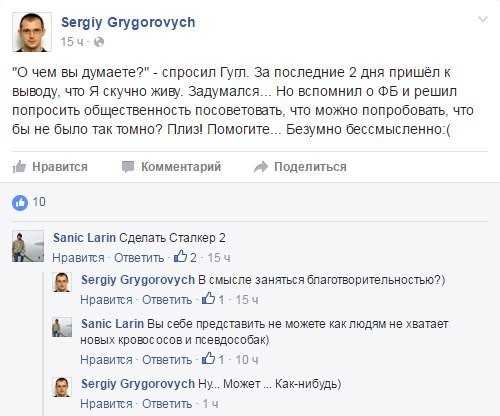Click post author's large profile photo
The height and width of the screenshot is (416, 500).
pos(32,32)
